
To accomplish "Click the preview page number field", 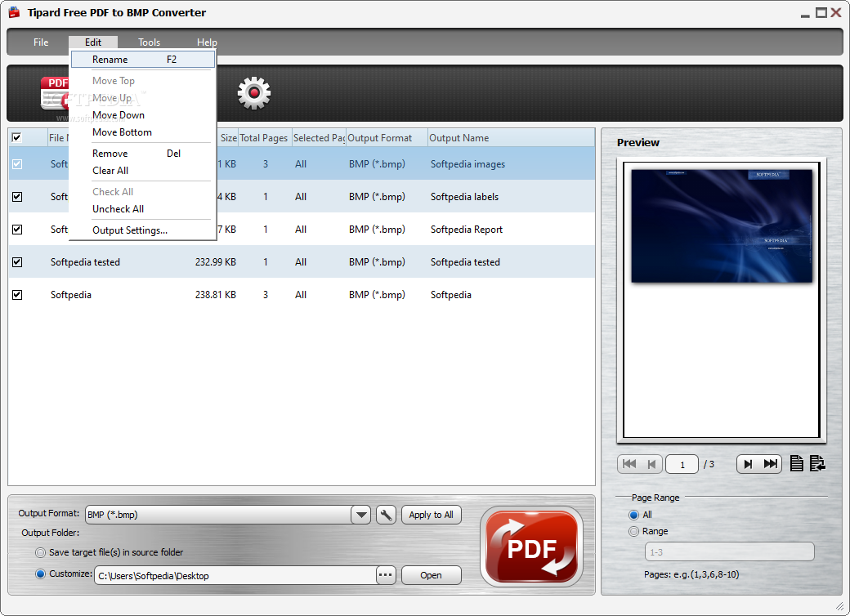I will coord(682,464).
